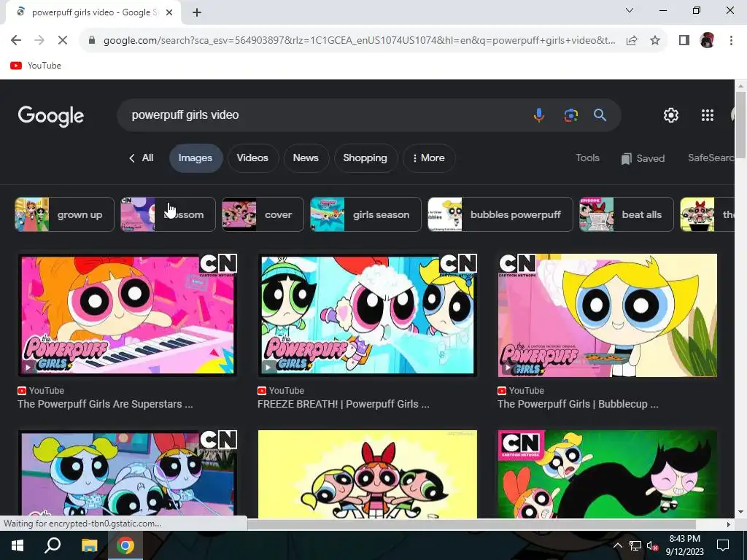Screen dimensions: 747x560
Task: Filter by bubbles powerpuff chip
Action: (500, 214)
